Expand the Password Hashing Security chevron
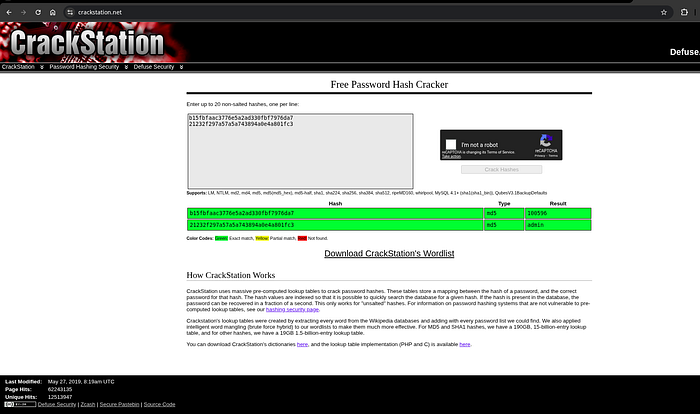 pos(126,67)
